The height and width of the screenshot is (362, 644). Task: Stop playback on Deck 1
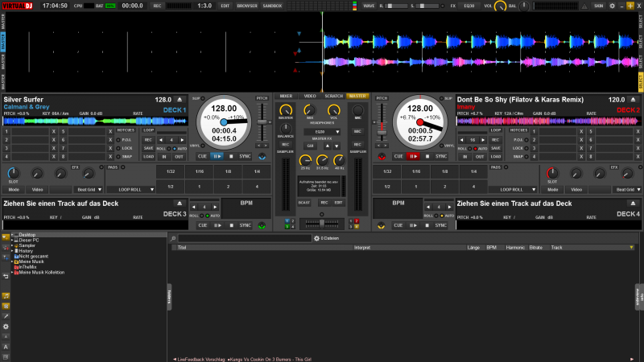coord(231,156)
